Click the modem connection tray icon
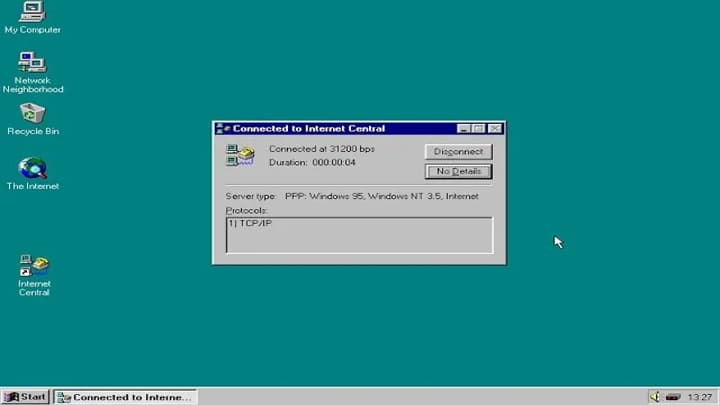 (x=673, y=397)
